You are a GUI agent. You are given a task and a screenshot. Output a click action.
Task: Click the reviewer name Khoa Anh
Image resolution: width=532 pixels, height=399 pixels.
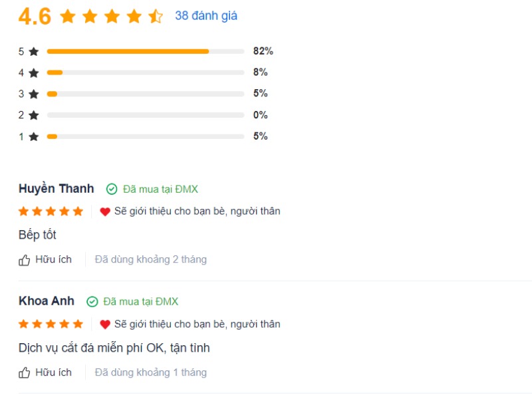click(47, 301)
